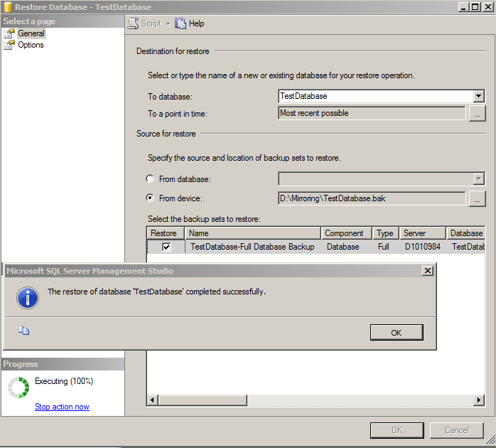Select the From database radio button
Screen dimensions: 496x448
pyautogui.click(x=150, y=178)
